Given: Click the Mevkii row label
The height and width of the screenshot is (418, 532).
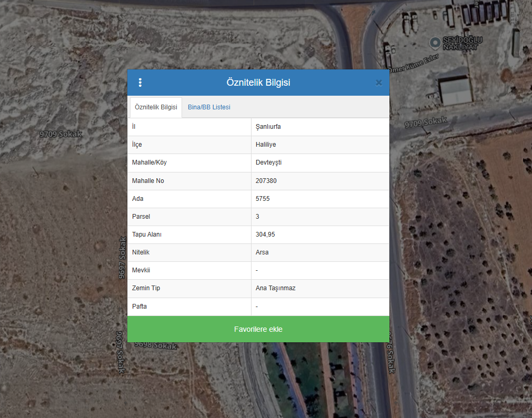Looking at the screenshot, I should (x=141, y=270).
